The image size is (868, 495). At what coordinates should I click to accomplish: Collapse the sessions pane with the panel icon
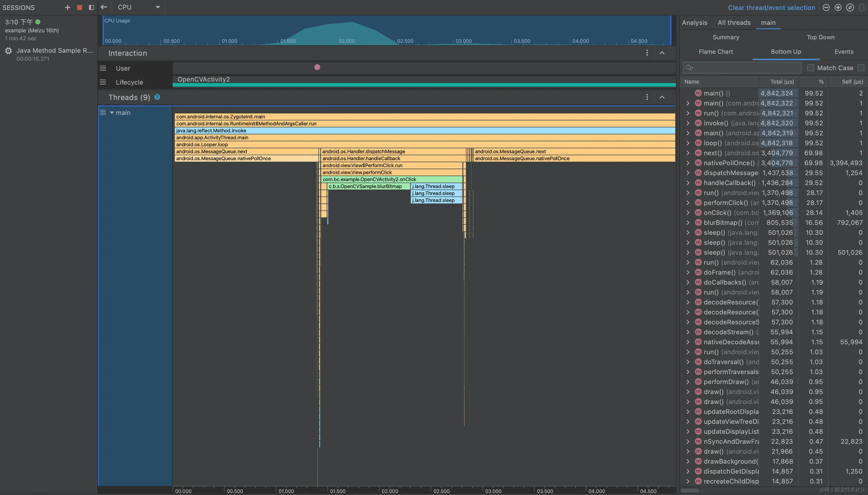pos(92,7)
